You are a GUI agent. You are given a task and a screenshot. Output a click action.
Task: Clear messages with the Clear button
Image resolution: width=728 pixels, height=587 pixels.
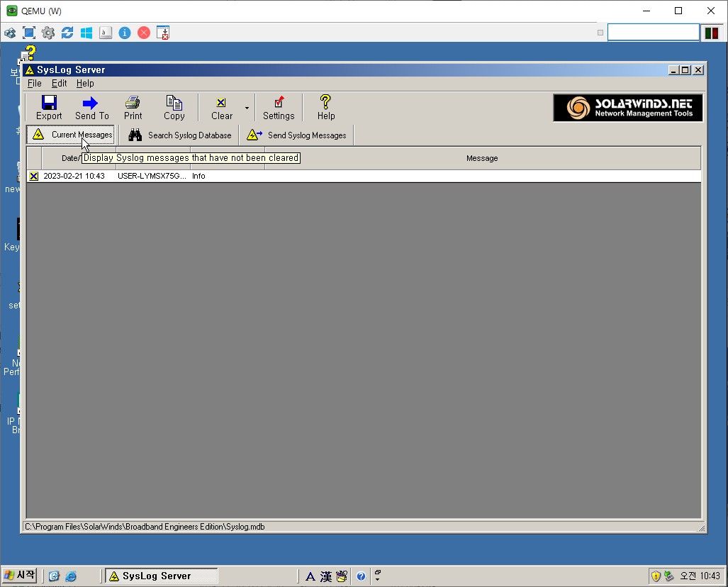(221, 107)
